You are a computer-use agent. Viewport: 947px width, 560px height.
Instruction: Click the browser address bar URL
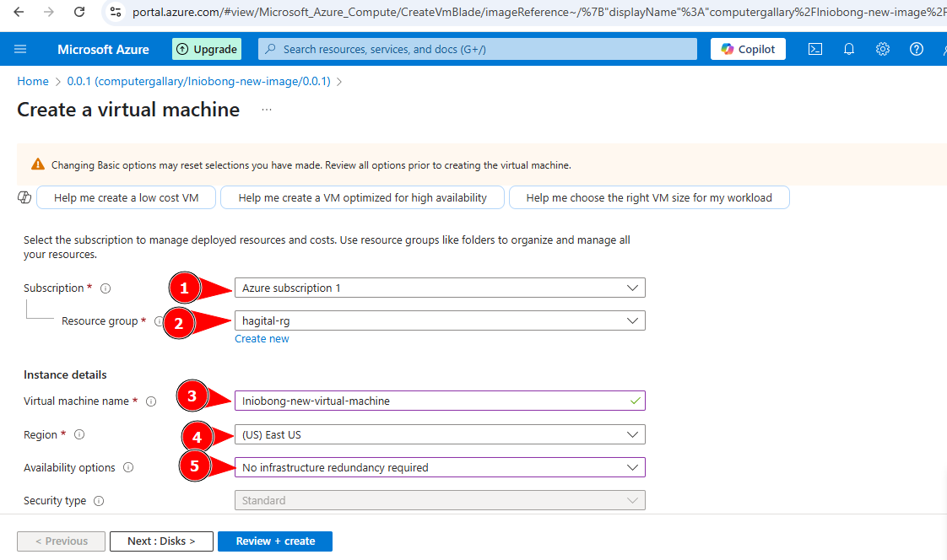(x=538, y=12)
